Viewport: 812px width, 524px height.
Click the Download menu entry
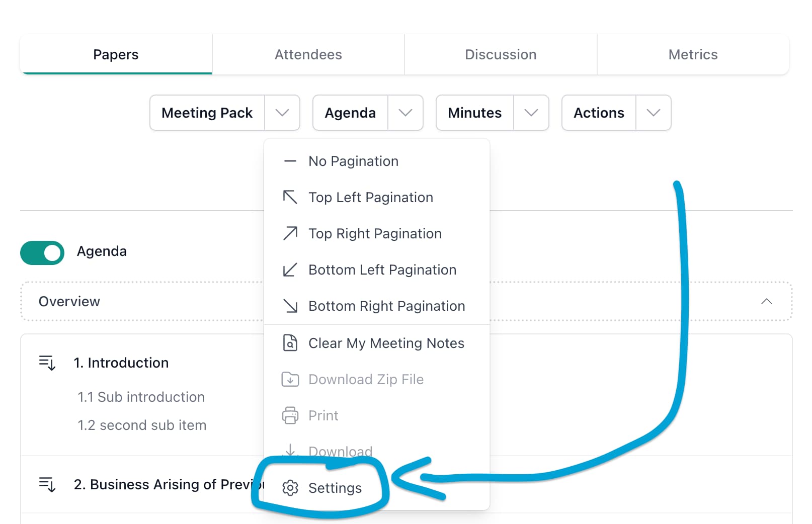click(340, 451)
